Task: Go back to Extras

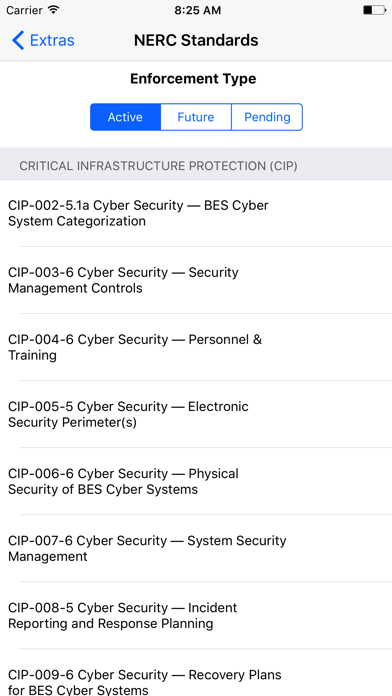Action: coord(43,40)
